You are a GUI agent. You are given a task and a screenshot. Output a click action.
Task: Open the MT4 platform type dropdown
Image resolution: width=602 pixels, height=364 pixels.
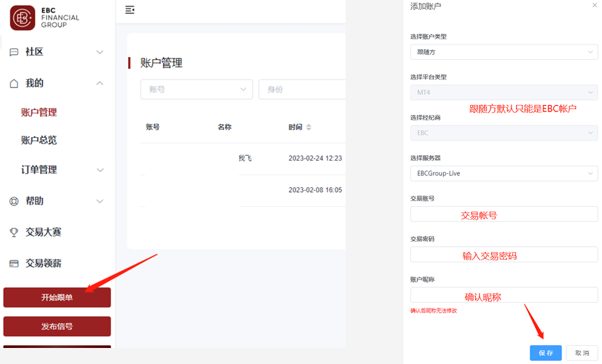pos(504,93)
